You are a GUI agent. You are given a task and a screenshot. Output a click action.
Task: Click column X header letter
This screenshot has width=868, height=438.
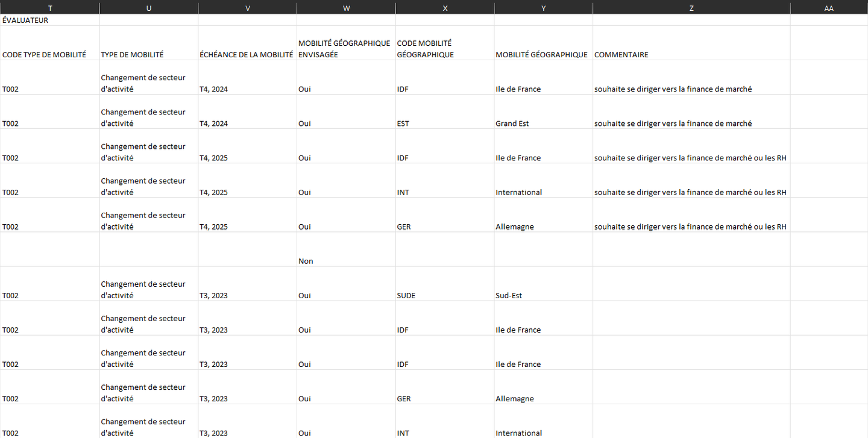pyautogui.click(x=445, y=7)
